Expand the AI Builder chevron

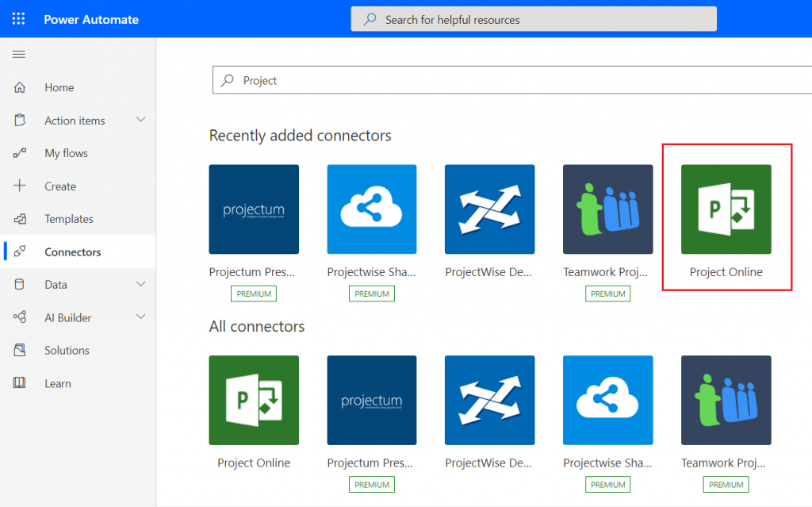coord(140,317)
